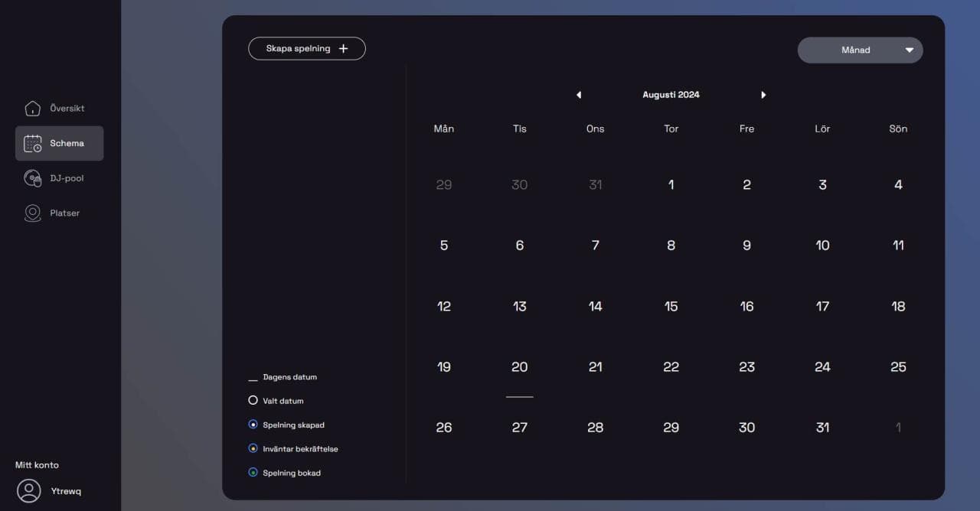Click the Månad dropdown caret arrow
The width and height of the screenshot is (980, 511).
(910, 50)
